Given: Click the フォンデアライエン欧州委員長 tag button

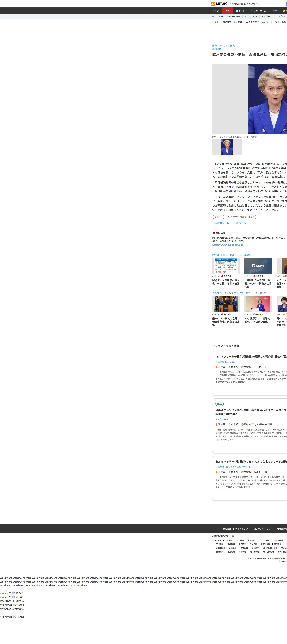Looking at the screenshot, I should click(241, 217).
